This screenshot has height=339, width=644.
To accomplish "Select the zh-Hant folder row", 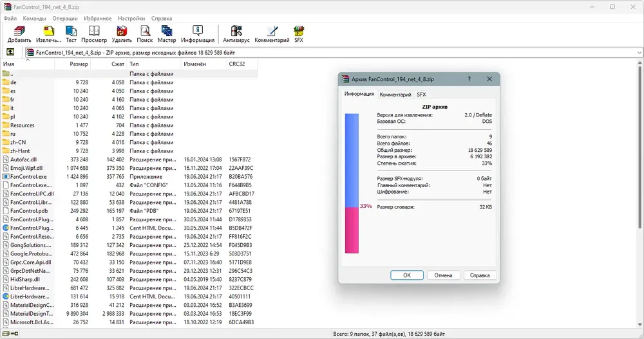I will [x=130, y=151].
